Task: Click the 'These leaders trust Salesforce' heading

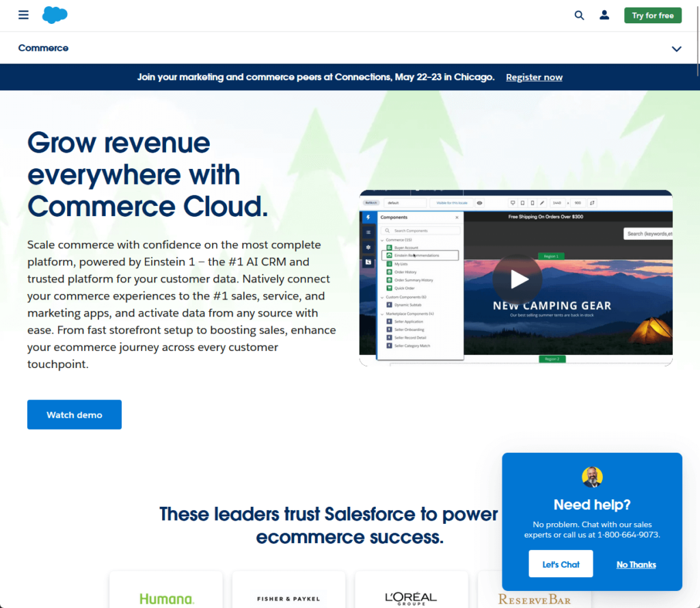Action: tap(329, 525)
